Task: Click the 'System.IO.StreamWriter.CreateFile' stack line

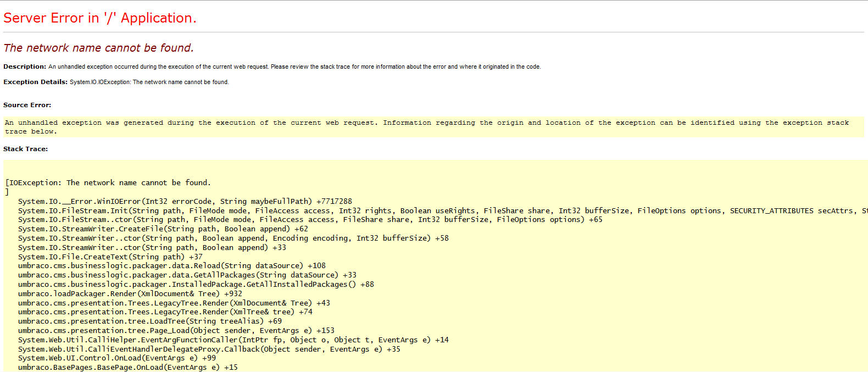Action: click(x=163, y=229)
